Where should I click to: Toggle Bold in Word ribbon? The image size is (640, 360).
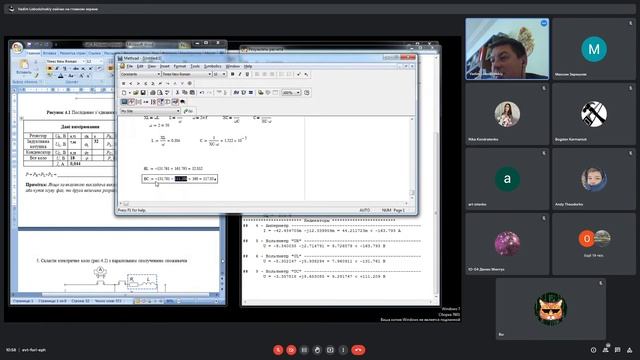tap(50, 68)
